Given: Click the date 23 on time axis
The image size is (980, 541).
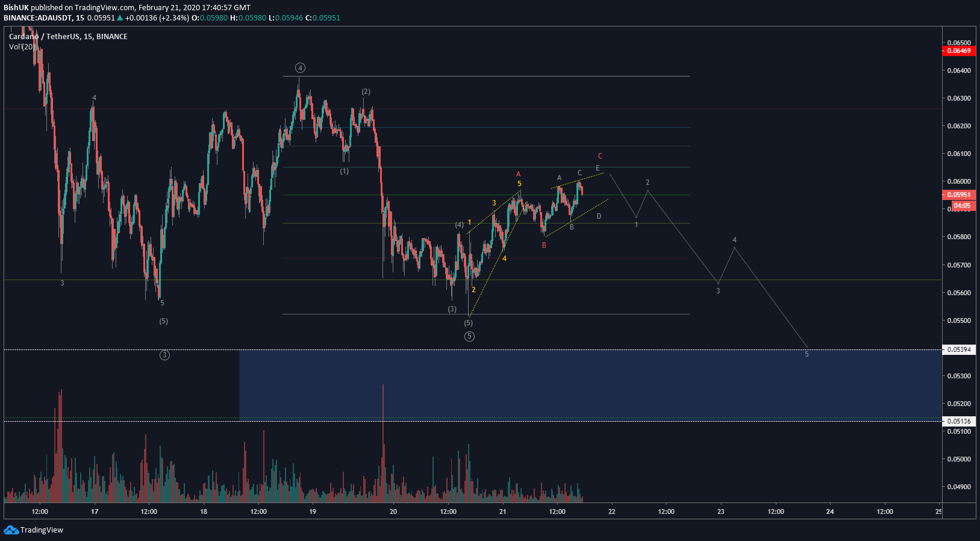Looking at the screenshot, I should point(721,511).
